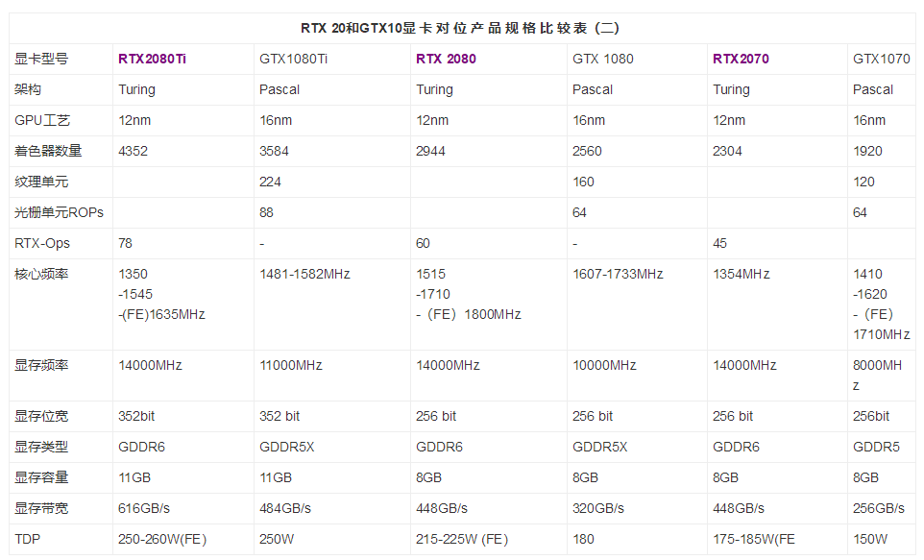Viewport: 924px width, 560px height.
Task: Click the shader count value 2304
Action: [x=727, y=151]
